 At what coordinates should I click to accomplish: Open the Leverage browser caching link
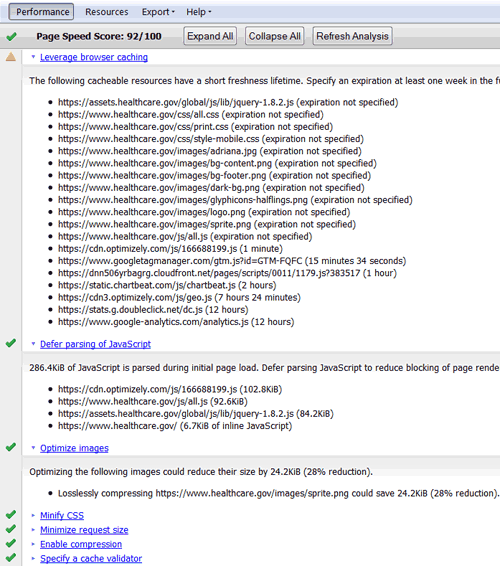[x=94, y=57]
